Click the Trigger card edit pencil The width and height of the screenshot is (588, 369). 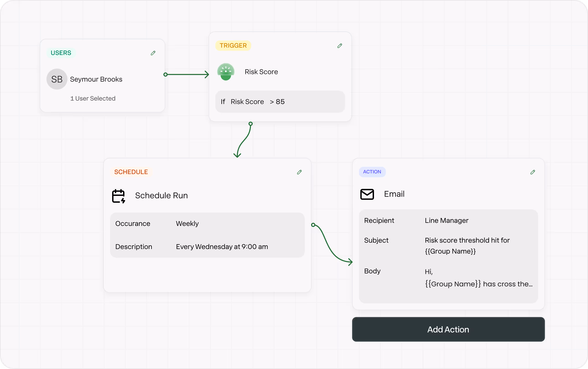(340, 46)
